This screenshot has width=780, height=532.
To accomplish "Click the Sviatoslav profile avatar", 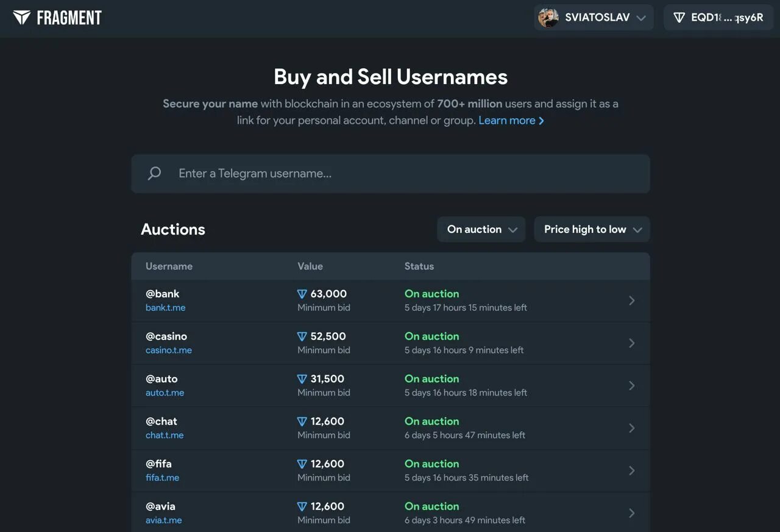I will pyautogui.click(x=548, y=18).
